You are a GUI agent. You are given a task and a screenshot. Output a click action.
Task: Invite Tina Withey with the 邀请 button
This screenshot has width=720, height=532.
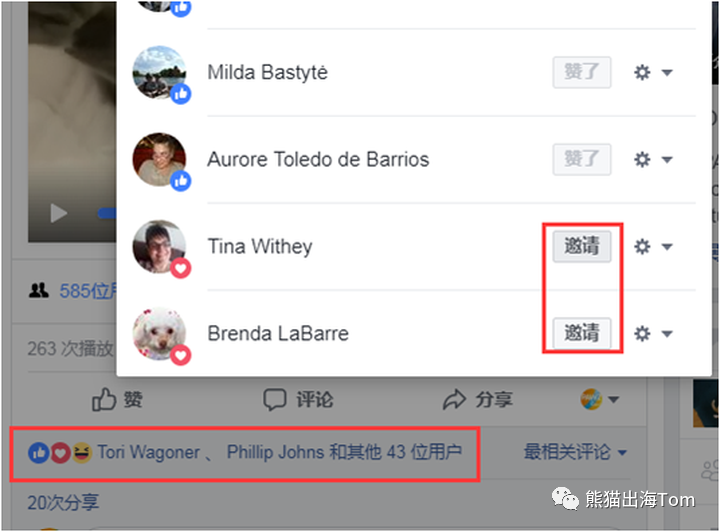(x=582, y=246)
